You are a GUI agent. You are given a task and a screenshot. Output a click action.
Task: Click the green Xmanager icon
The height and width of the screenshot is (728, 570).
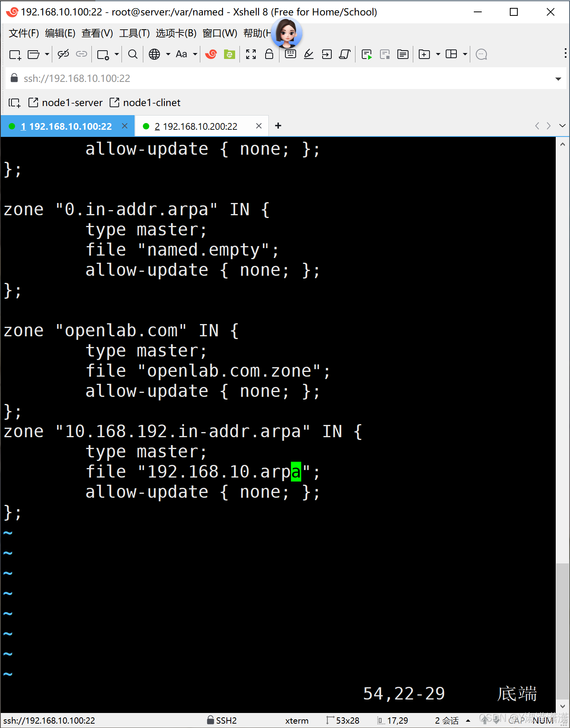[x=230, y=54]
